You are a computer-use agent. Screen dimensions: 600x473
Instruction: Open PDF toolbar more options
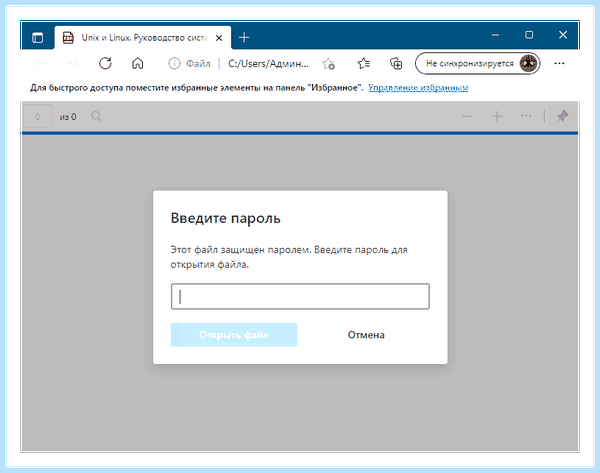[526, 116]
